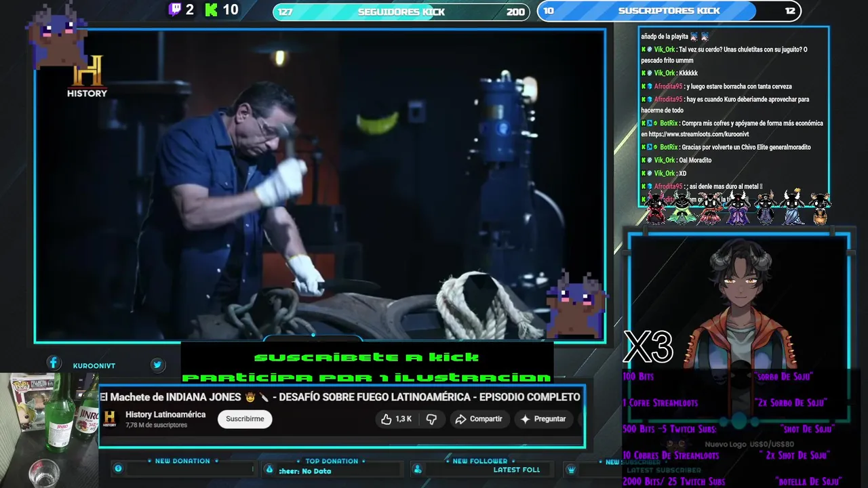Click the Twitch viewer count '2'
The image size is (868, 488).
pos(189,9)
